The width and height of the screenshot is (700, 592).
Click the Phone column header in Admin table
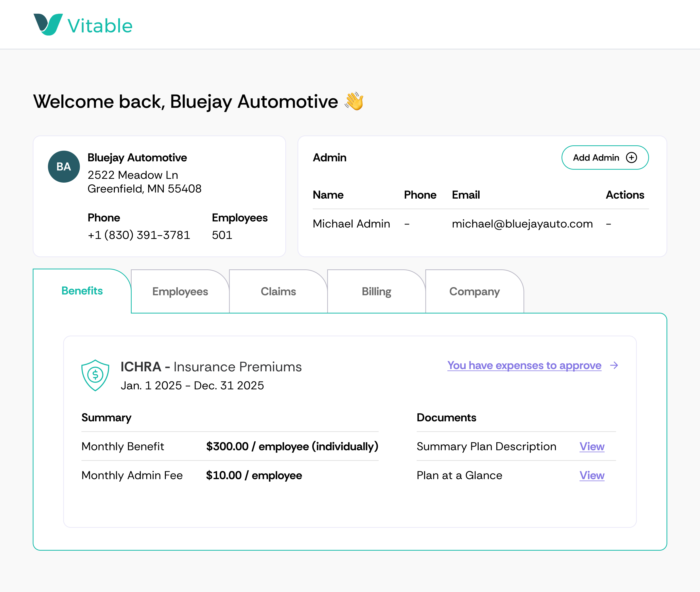click(x=420, y=195)
